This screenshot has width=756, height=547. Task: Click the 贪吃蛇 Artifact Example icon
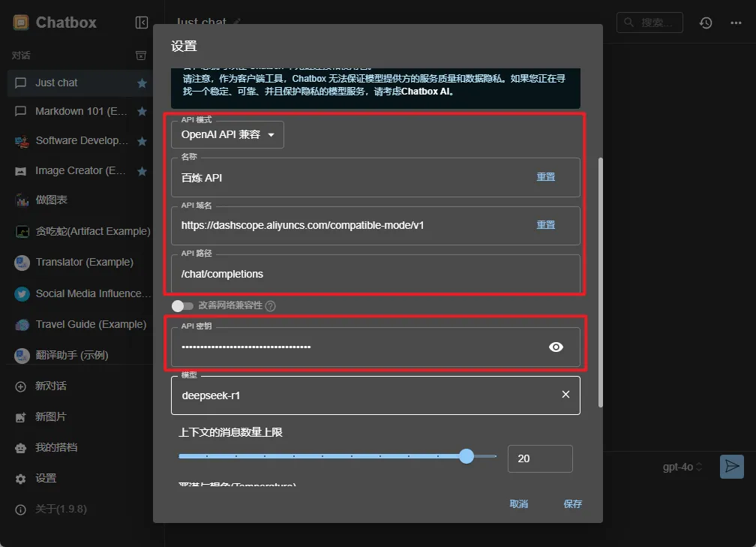(x=22, y=232)
